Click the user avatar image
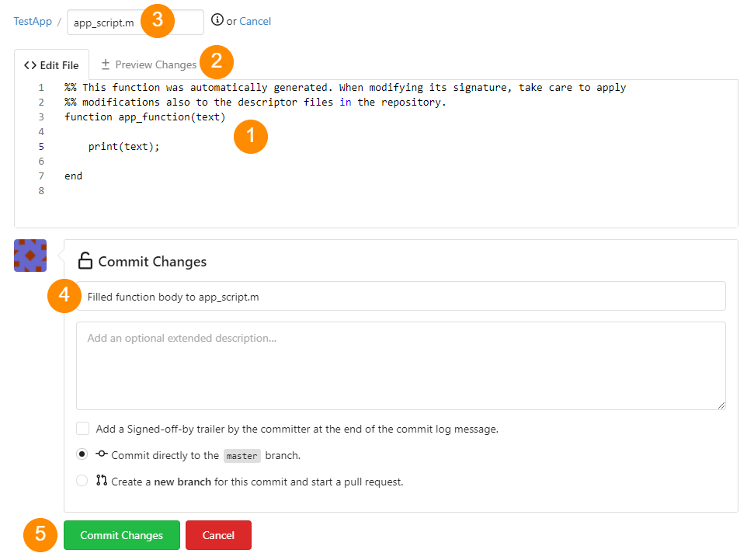Screen dimensions: 754x560 pos(30,256)
